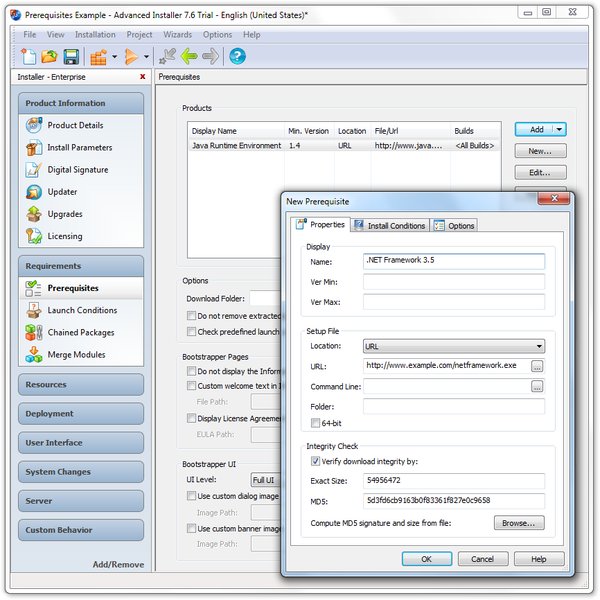Open Merge Modules page
This screenshot has width=600, height=600.
pos(76,355)
